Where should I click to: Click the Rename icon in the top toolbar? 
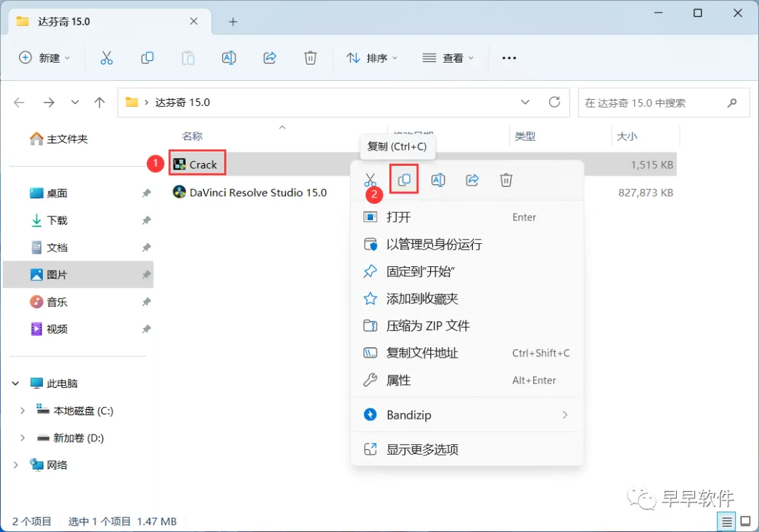click(x=228, y=58)
